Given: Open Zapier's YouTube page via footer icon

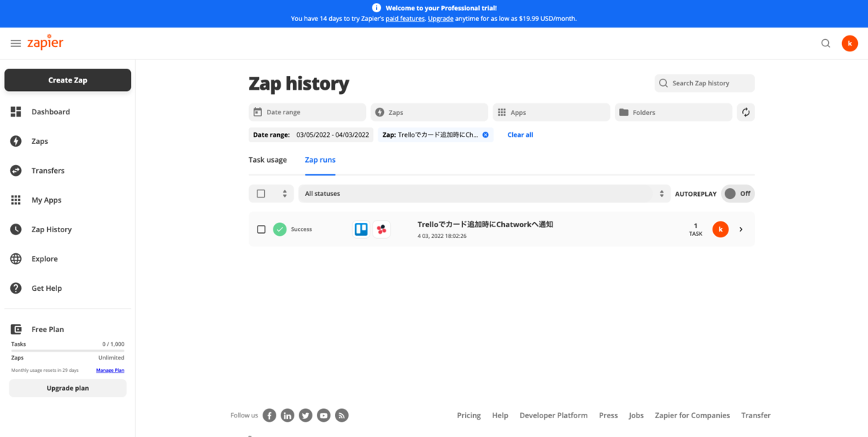Looking at the screenshot, I should (x=323, y=415).
